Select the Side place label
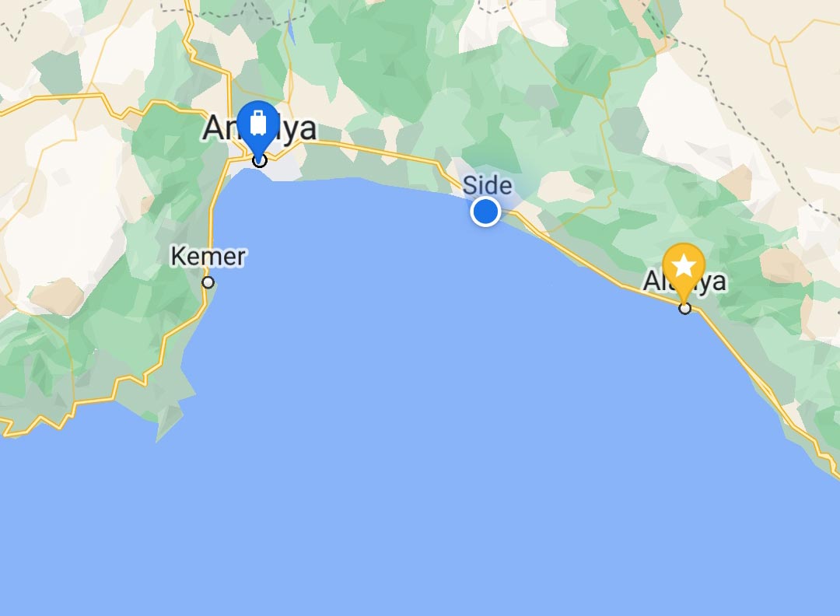The height and width of the screenshot is (616, 840). tap(487, 185)
